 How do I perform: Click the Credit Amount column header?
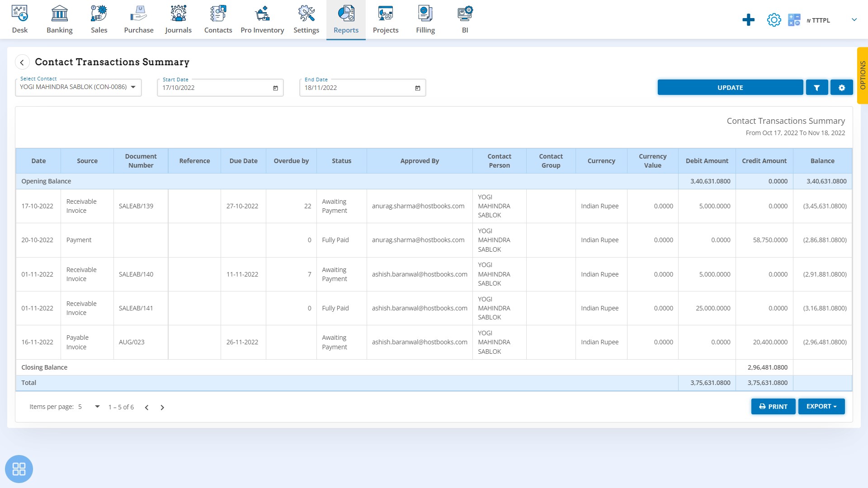click(764, 161)
